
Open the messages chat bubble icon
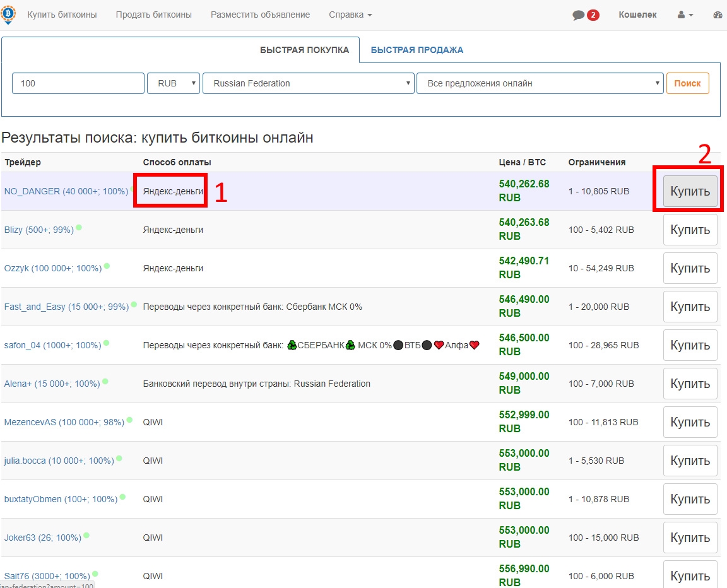tap(578, 15)
